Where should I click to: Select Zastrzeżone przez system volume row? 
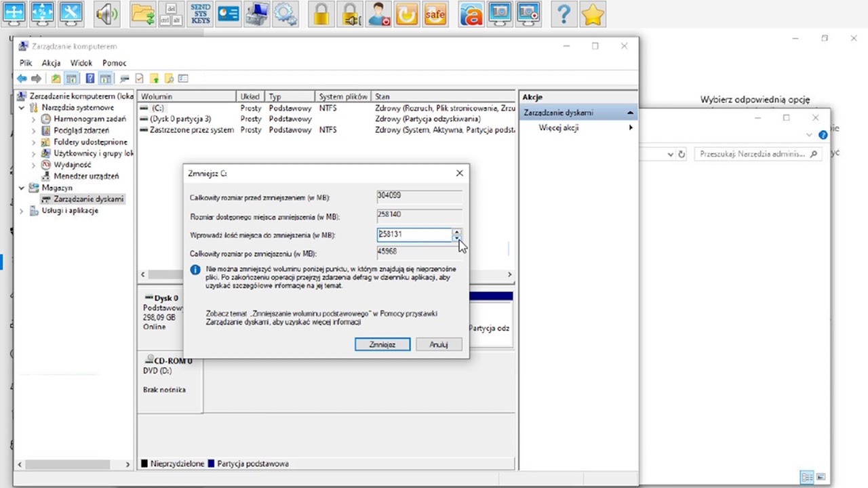point(326,130)
